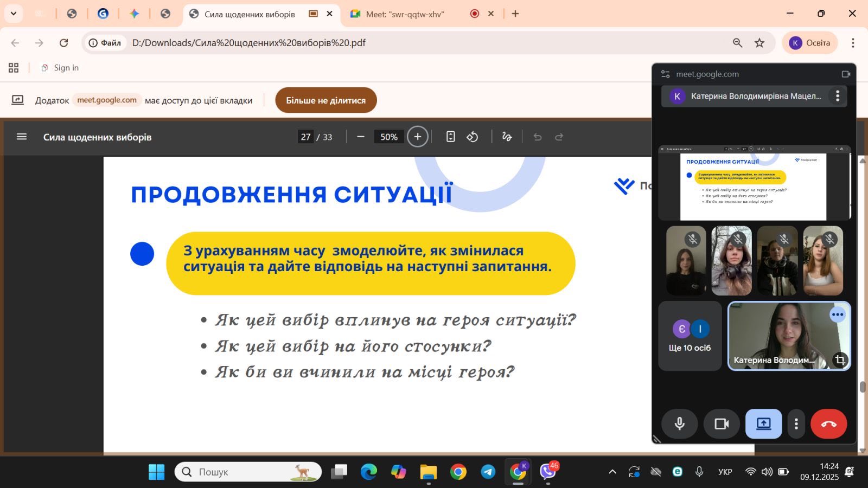Zoom in the PDF with plus button
Image resolution: width=868 pixels, height=488 pixels.
(418, 137)
